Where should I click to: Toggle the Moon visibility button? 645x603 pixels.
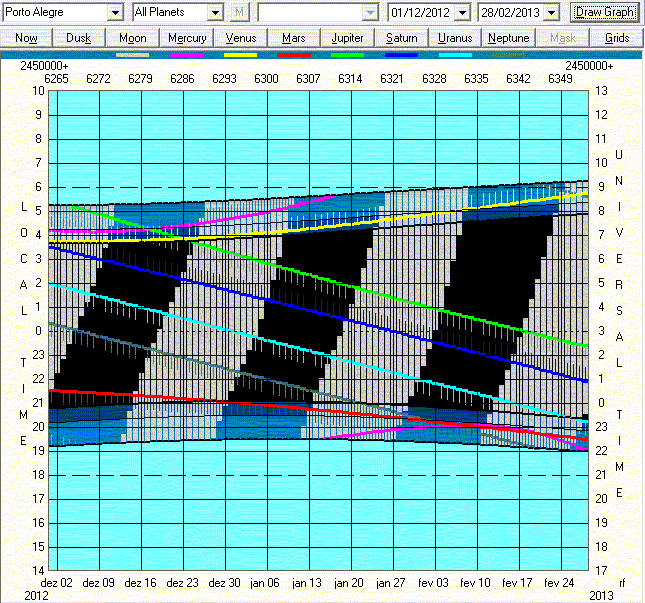pos(133,37)
